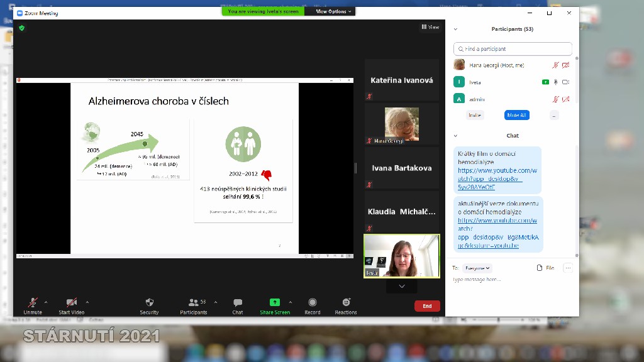Open the Chat panel from the toolbar
Image resolution: width=644 pixels, height=362 pixels.
pyautogui.click(x=237, y=303)
